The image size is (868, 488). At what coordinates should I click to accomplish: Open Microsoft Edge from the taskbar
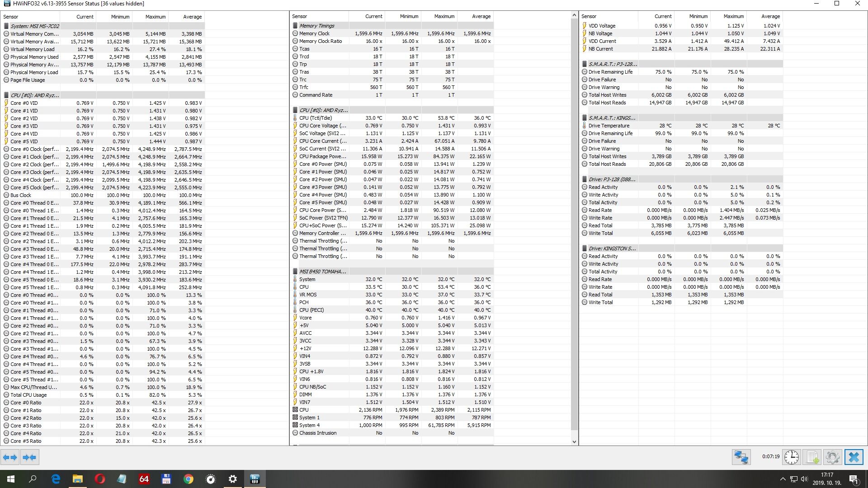pos(56,479)
